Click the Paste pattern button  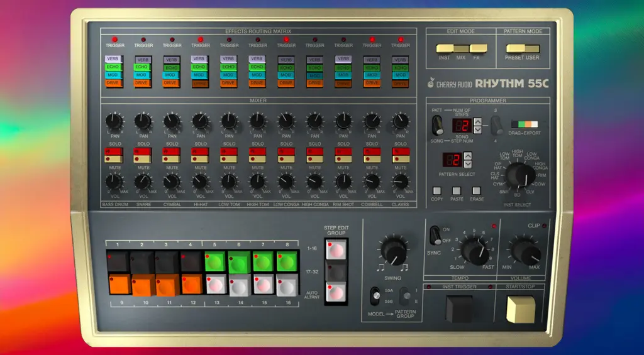(x=457, y=190)
